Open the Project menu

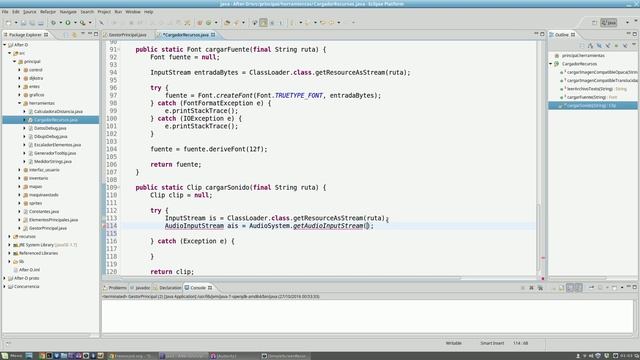[x=104, y=12]
